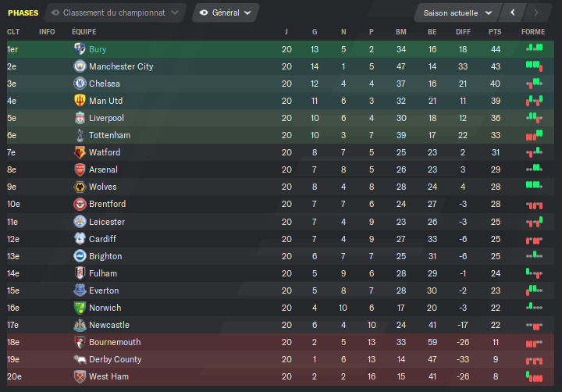562x392 pixels.
Task: Go to the previous season with left arrow
Action: (x=513, y=13)
